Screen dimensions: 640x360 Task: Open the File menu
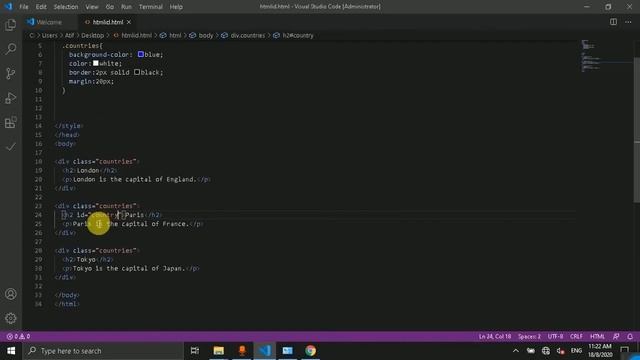24,7
